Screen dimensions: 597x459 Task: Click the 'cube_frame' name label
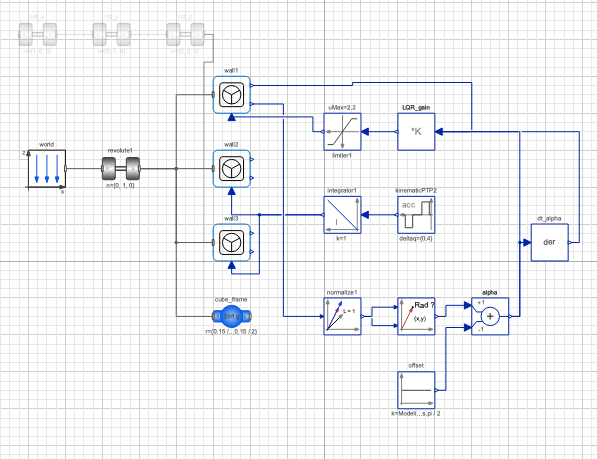pyautogui.click(x=231, y=300)
